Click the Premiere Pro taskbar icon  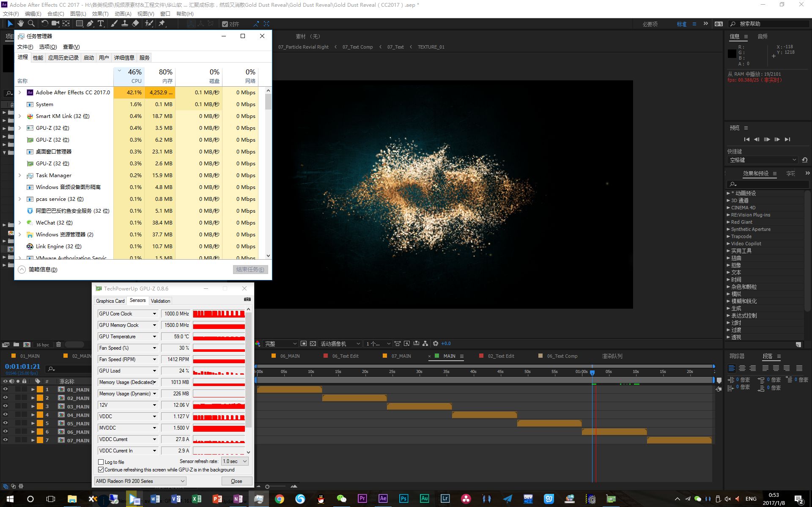coord(362,499)
